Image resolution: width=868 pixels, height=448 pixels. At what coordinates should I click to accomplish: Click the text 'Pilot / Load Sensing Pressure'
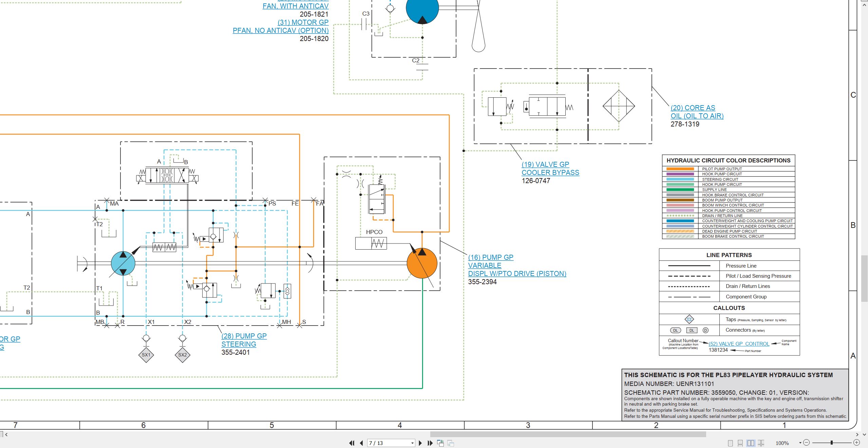point(758,276)
